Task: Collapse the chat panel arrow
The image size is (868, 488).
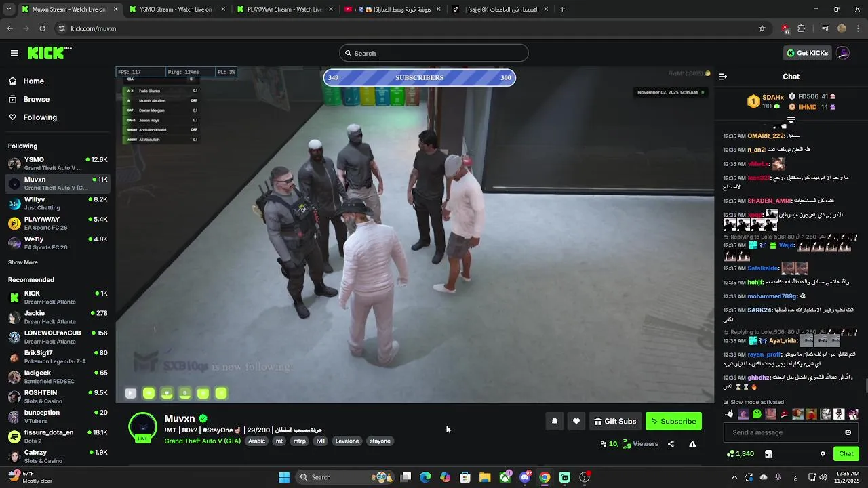Action: point(723,77)
